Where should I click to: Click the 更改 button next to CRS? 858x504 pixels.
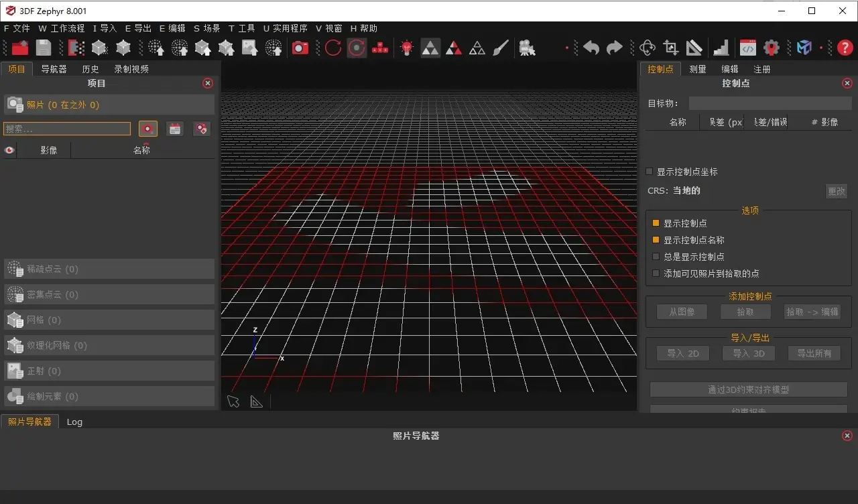pos(836,190)
